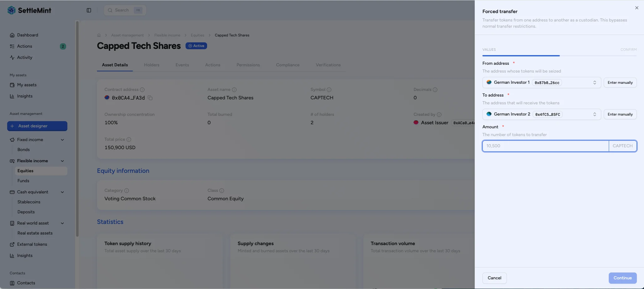Collapse the Fixed income section
Screen dimensions: 644x289
(62, 140)
